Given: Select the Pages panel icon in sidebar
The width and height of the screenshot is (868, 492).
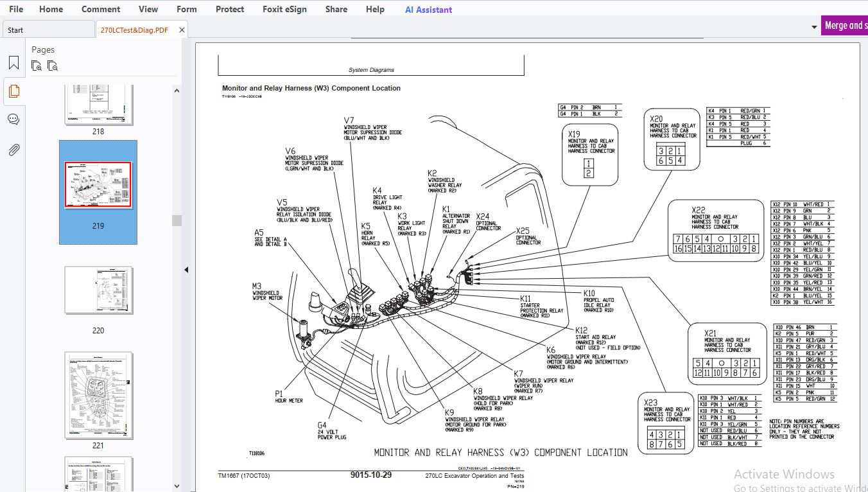Looking at the screenshot, I should pyautogui.click(x=13, y=91).
